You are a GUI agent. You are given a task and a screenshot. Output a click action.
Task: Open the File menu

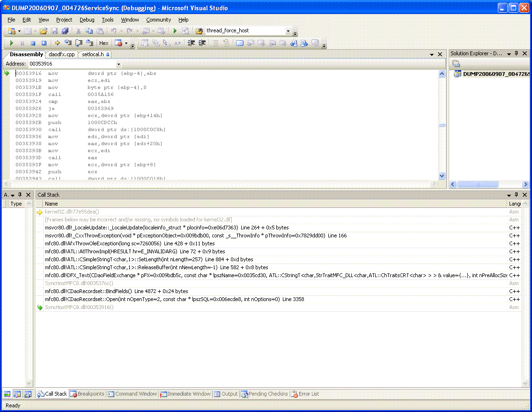coord(11,20)
